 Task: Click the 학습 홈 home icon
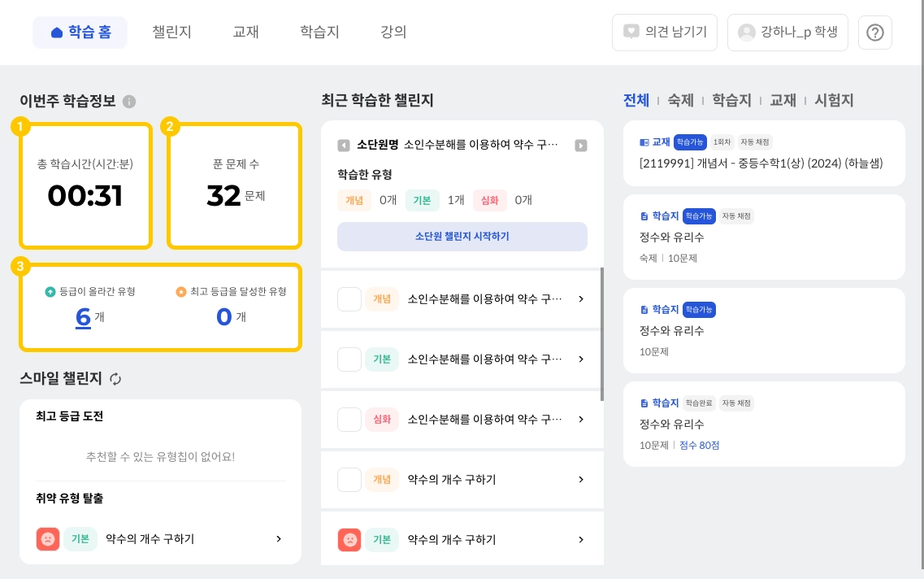(57, 33)
